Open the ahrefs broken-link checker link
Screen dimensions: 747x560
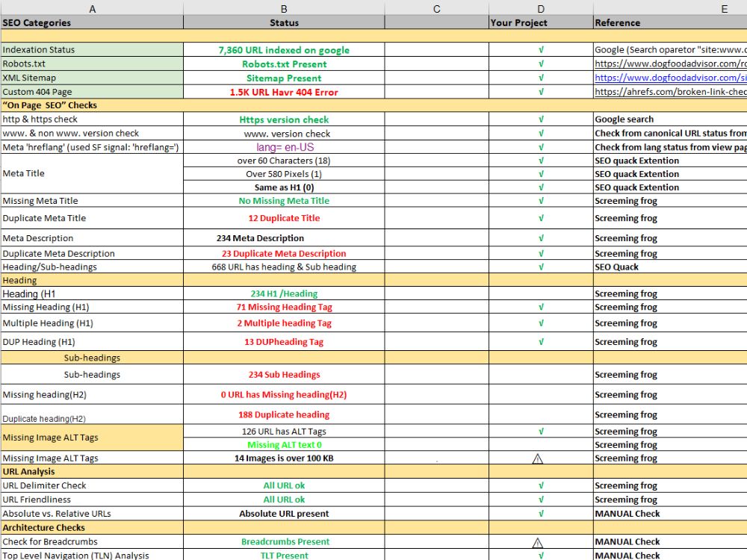tap(670, 92)
